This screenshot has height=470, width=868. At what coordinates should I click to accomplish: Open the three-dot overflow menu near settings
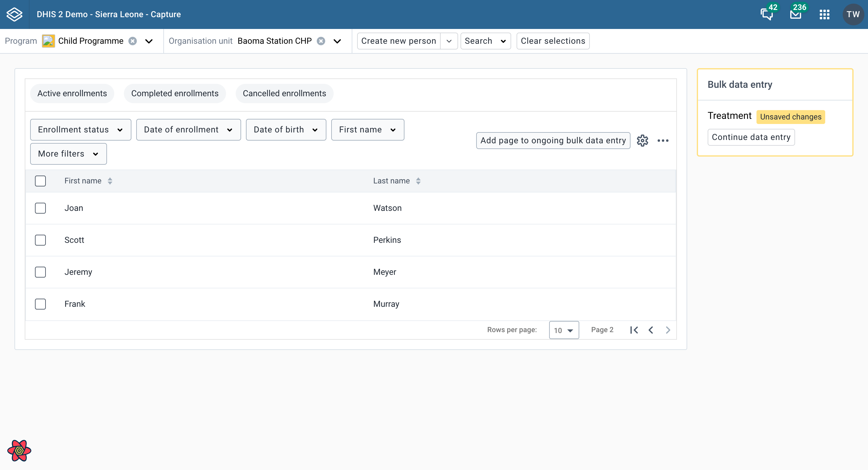(x=663, y=141)
